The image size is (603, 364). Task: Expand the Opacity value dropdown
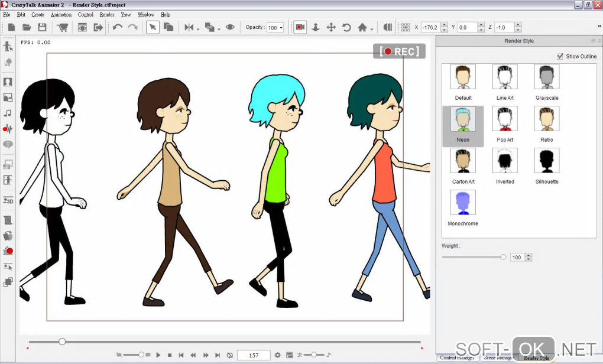(x=280, y=28)
